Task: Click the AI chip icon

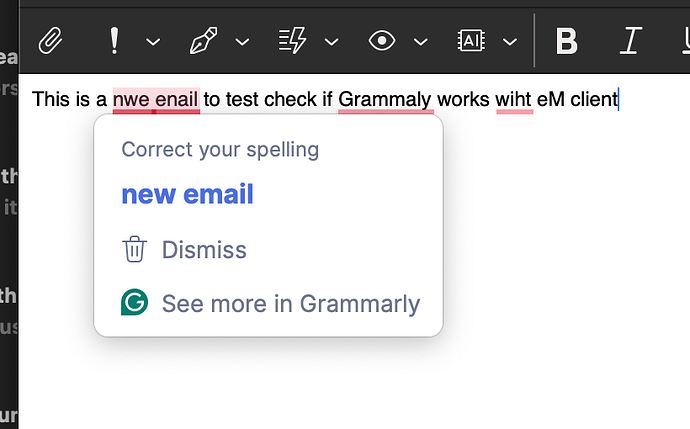Action: pyautogui.click(x=471, y=40)
